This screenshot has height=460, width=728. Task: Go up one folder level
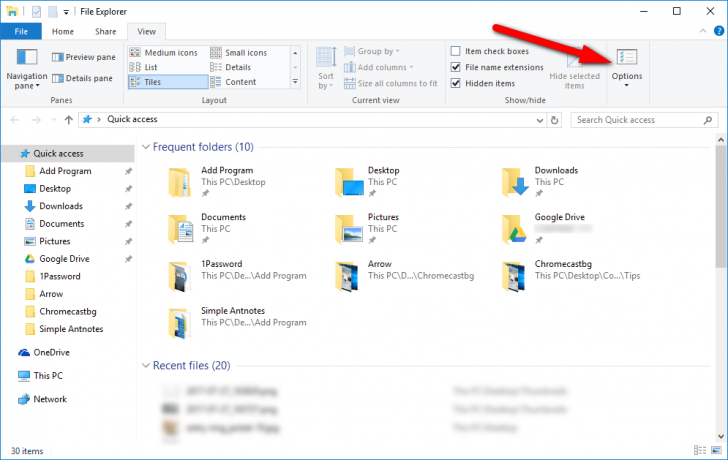(69, 120)
